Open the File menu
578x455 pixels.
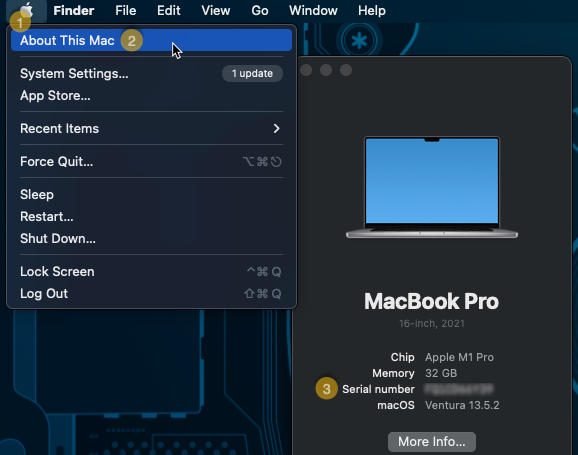(126, 11)
